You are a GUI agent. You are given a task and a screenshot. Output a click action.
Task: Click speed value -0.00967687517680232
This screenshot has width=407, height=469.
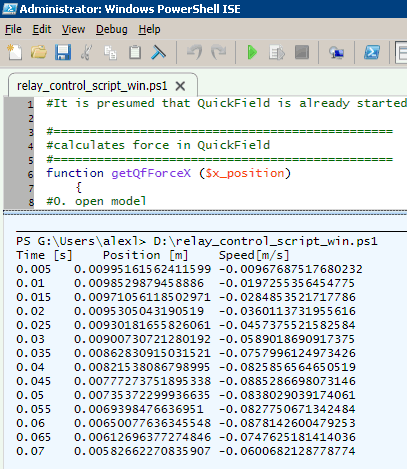tap(291, 269)
